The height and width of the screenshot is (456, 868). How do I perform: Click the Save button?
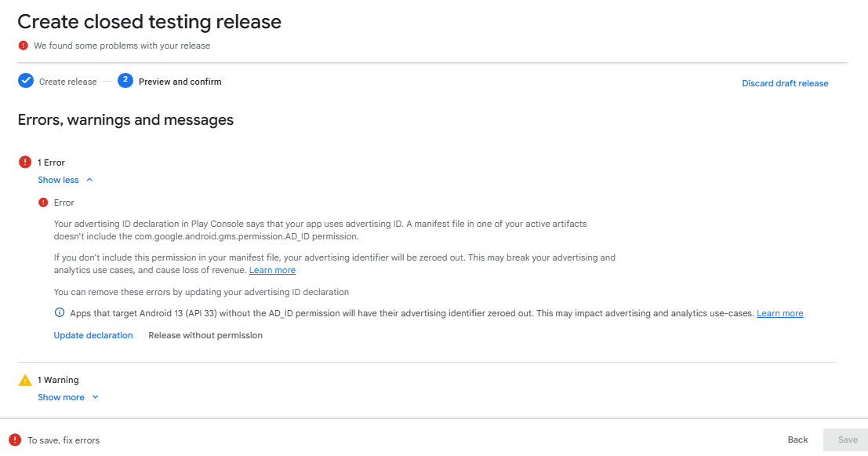click(847, 440)
